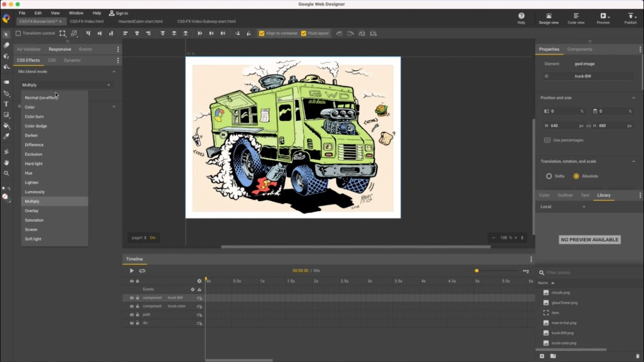Switch to the Components tab
The height and width of the screenshot is (362, 644).
580,49
